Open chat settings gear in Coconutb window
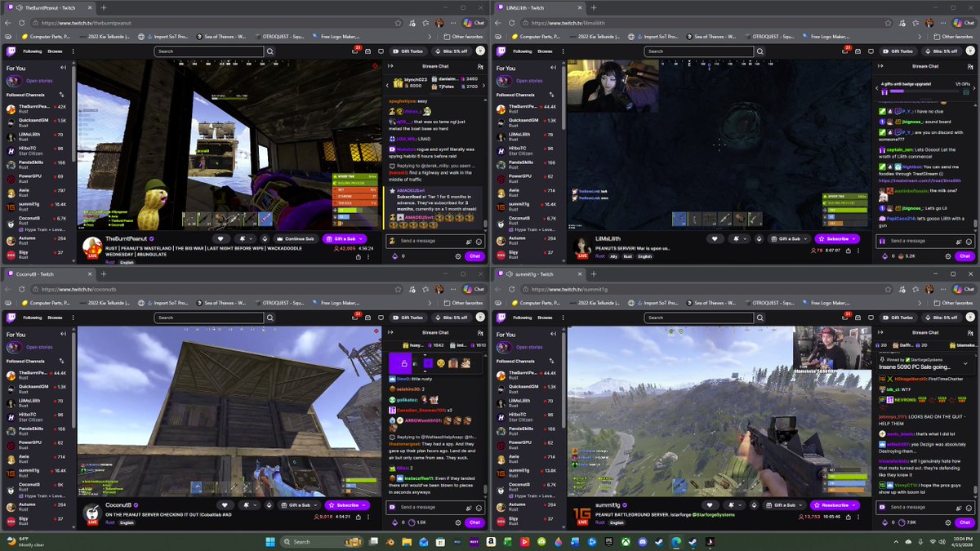The height and width of the screenshot is (551, 980). (x=458, y=522)
